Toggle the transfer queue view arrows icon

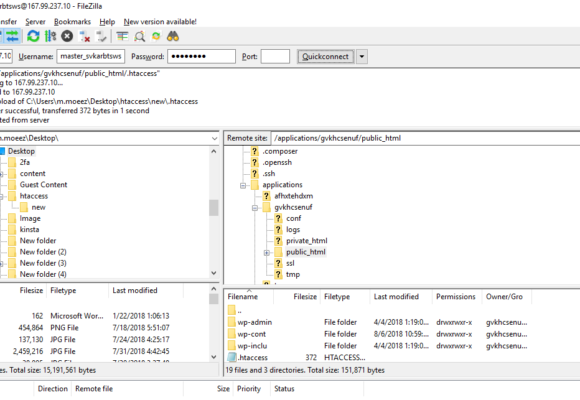click(13, 36)
